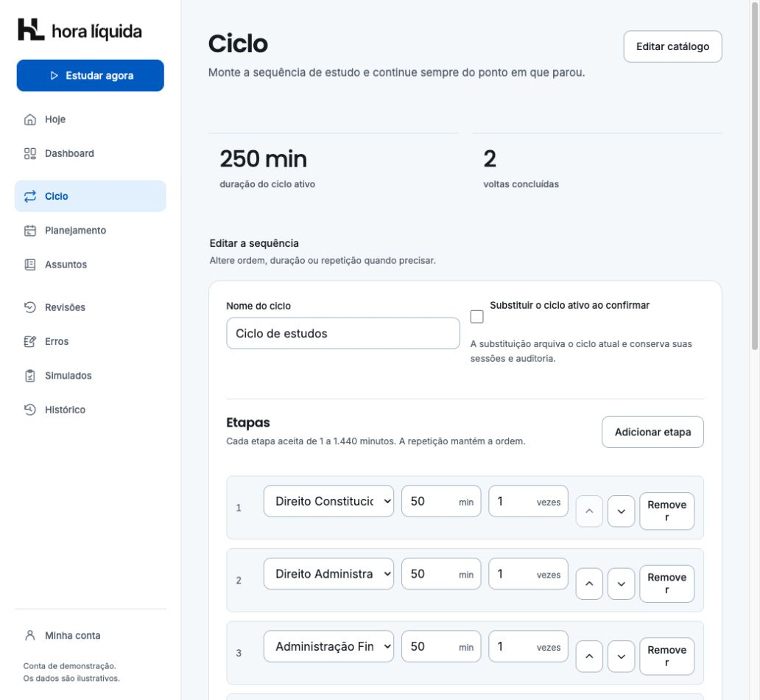This screenshot has height=700, width=760.
Task: Open Simulados in sidebar
Action: 90,376
